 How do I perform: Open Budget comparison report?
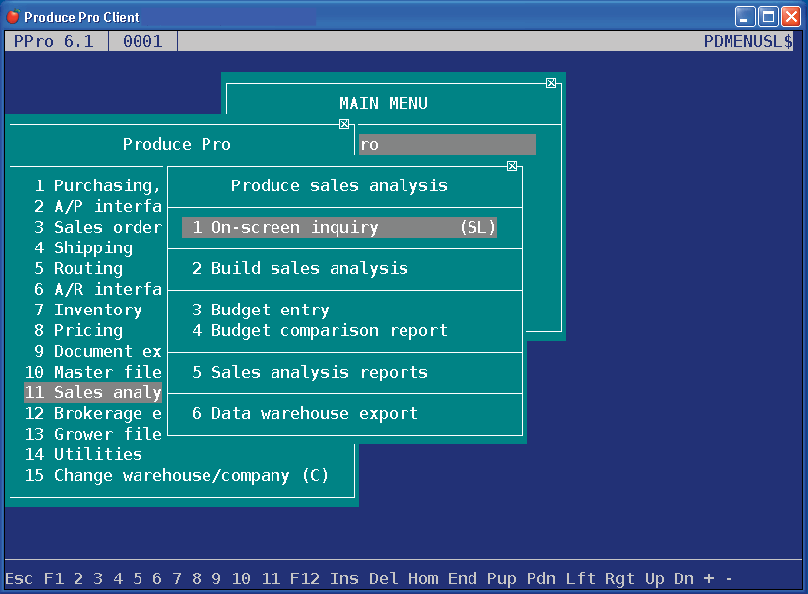coord(320,330)
